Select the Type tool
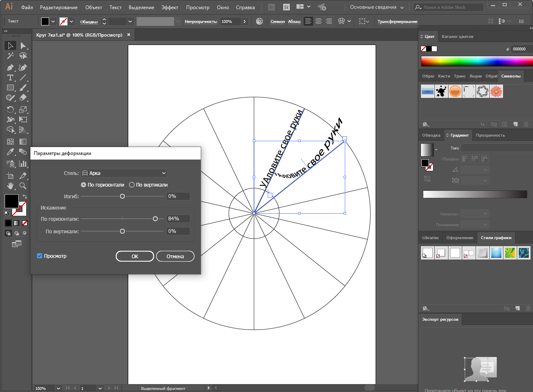 click(10, 78)
